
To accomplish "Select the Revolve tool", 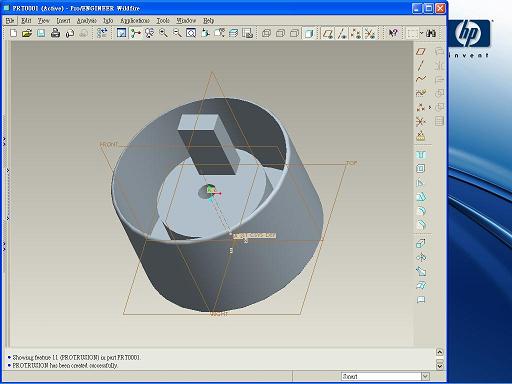I will (x=421, y=257).
